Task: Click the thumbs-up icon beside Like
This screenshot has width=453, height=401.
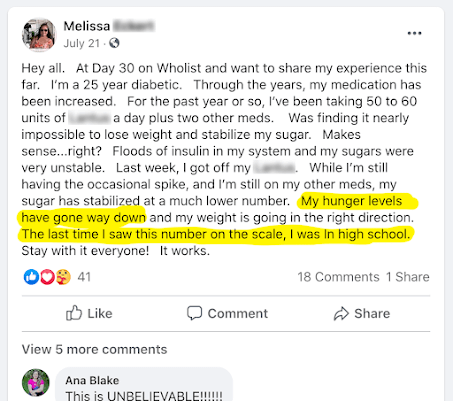Action: pos(74,313)
